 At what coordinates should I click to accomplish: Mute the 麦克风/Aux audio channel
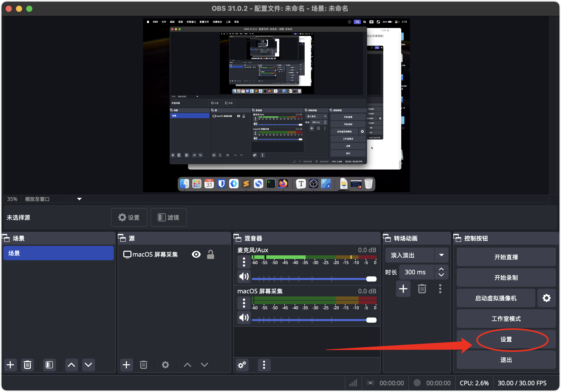point(244,276)
